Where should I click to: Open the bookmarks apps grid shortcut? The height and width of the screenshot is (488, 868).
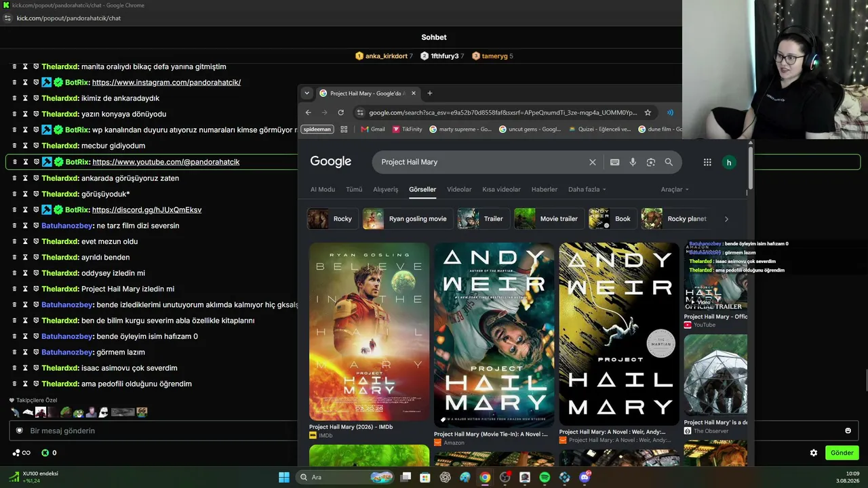tap(344, 129)
